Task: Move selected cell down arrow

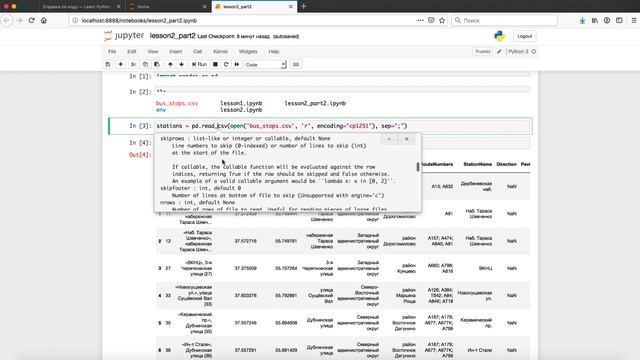Action: pos(182,64)
